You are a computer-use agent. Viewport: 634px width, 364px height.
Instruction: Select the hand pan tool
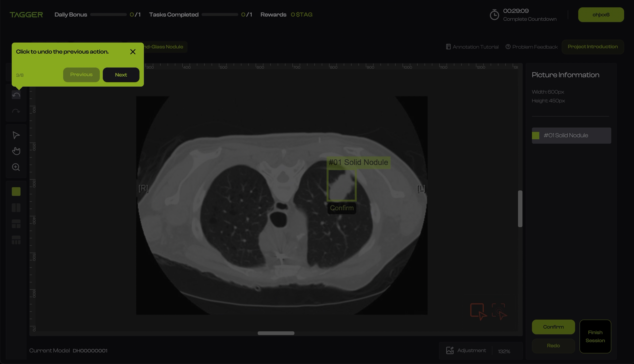click(x=16, y=151)
